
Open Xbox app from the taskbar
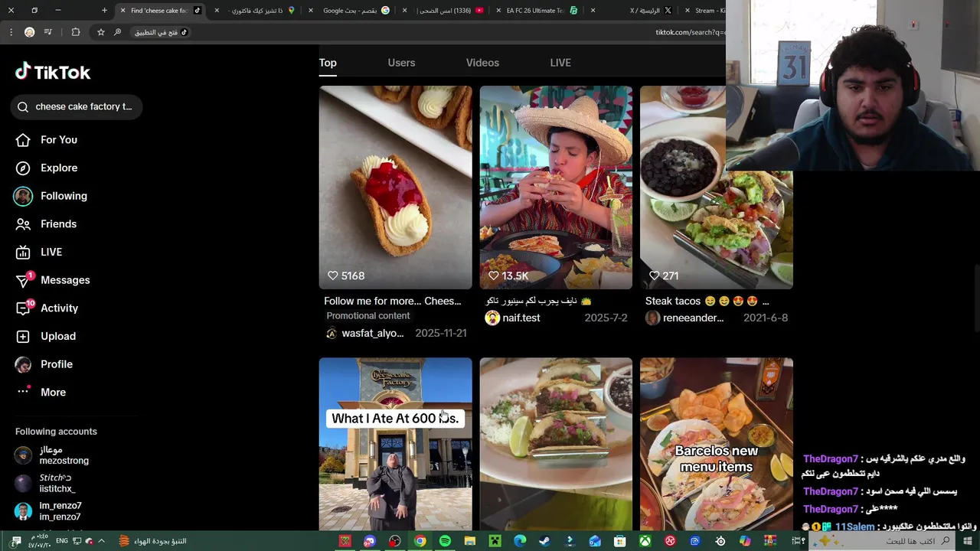645,541
